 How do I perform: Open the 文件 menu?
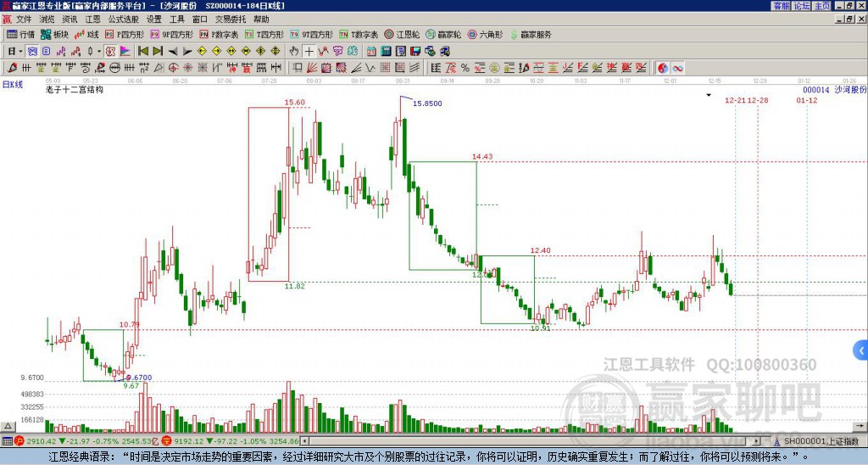pyautogui.click(x=23, y=20)
